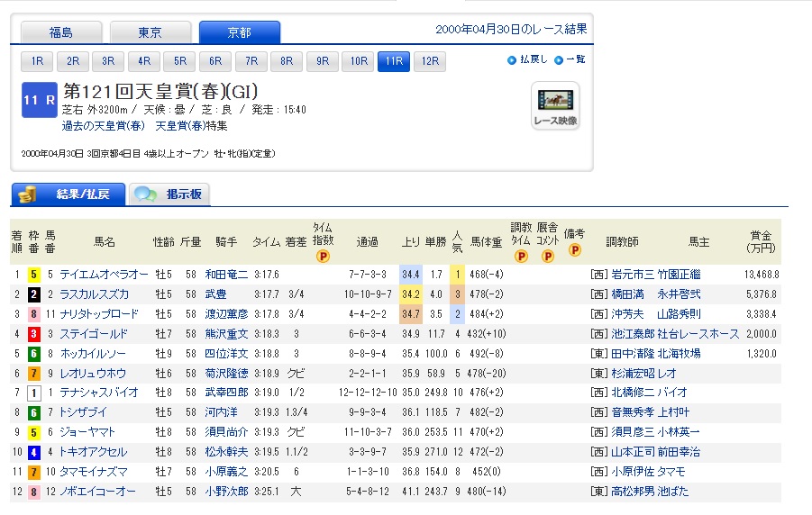Image resolution: width=812 pixels, height=515 pixels.
Task: Click the blue bullet icon beside 払戻し
Action: click(512, 60)
